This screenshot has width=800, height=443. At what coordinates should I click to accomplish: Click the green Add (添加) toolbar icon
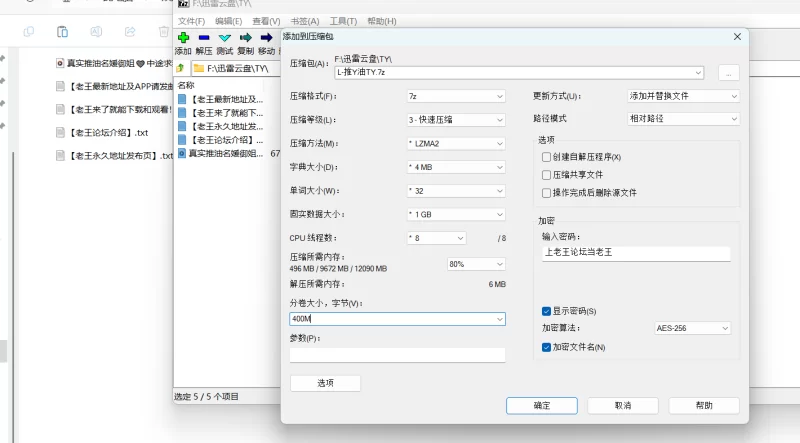[x=183, y=38]
